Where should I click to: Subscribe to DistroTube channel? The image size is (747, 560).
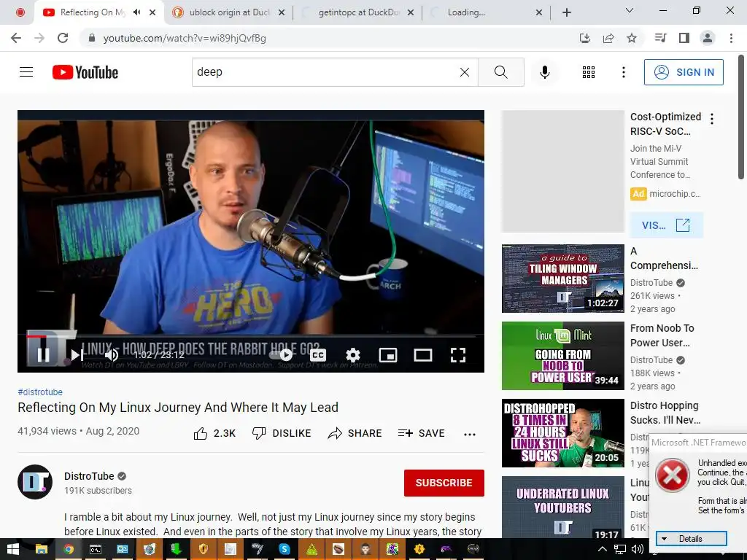tap(444, 483)
